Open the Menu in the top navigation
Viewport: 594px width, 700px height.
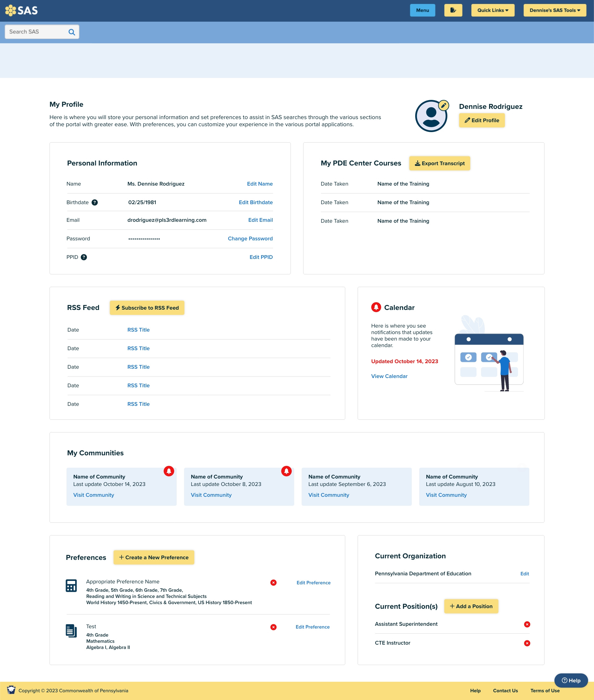click(x=422, y=10)
